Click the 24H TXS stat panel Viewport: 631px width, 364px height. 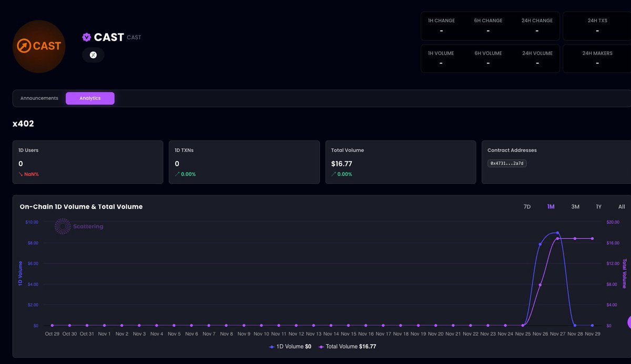coord(598,26)
